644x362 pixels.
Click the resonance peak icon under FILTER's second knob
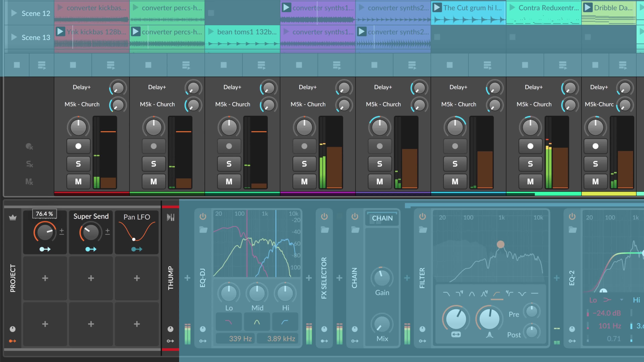(x=490, y=335)
